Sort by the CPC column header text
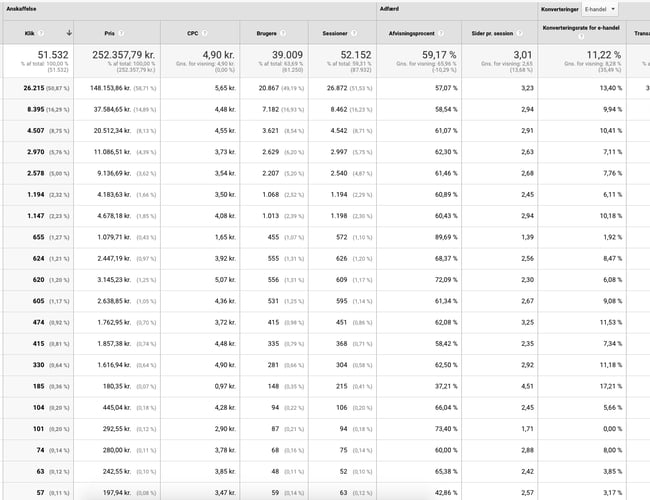This screenshot has height=500, width=650. (x=192, y=33)
